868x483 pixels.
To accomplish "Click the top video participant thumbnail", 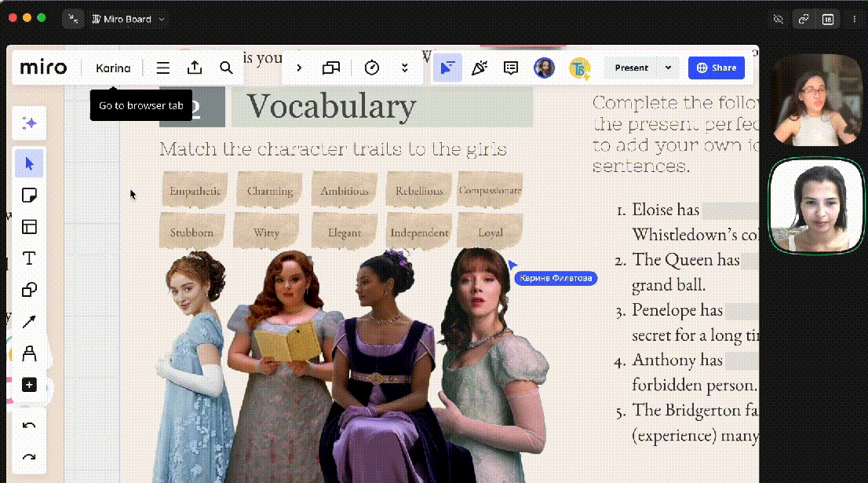I will 816,101.
